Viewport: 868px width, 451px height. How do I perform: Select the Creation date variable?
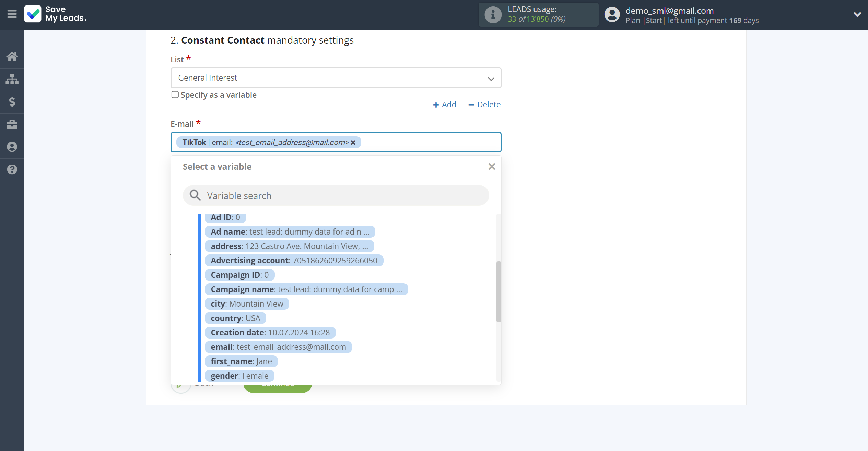coord(270,333)
